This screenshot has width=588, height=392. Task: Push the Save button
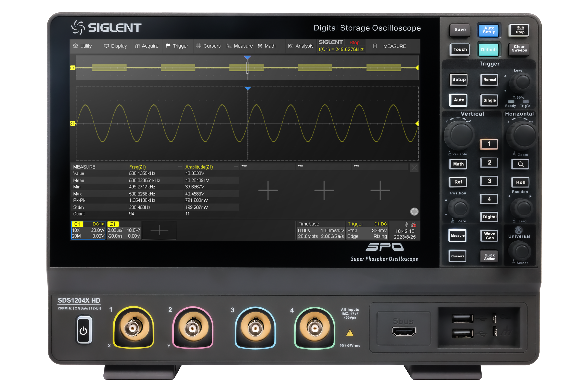click(x=460, y=30)
